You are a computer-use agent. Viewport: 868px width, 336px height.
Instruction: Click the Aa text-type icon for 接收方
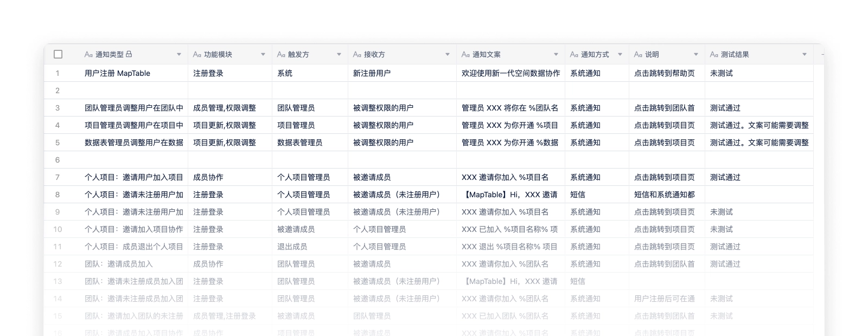point(357,55)
